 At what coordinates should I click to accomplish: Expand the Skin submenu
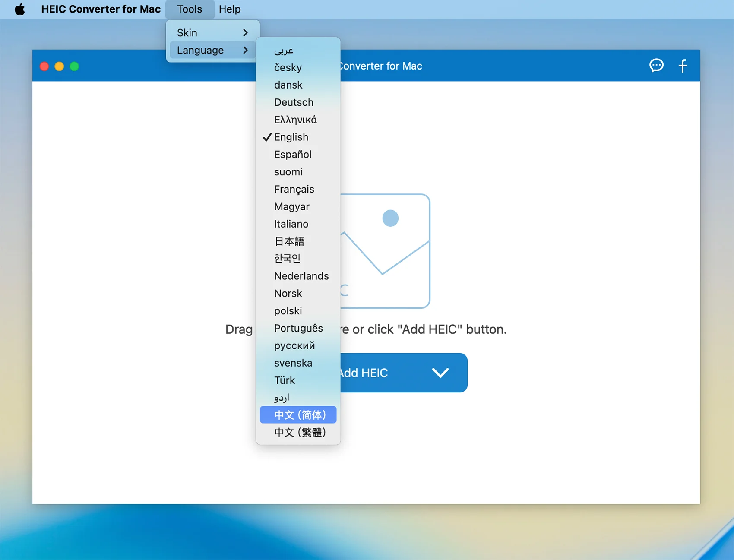point(212,33)
